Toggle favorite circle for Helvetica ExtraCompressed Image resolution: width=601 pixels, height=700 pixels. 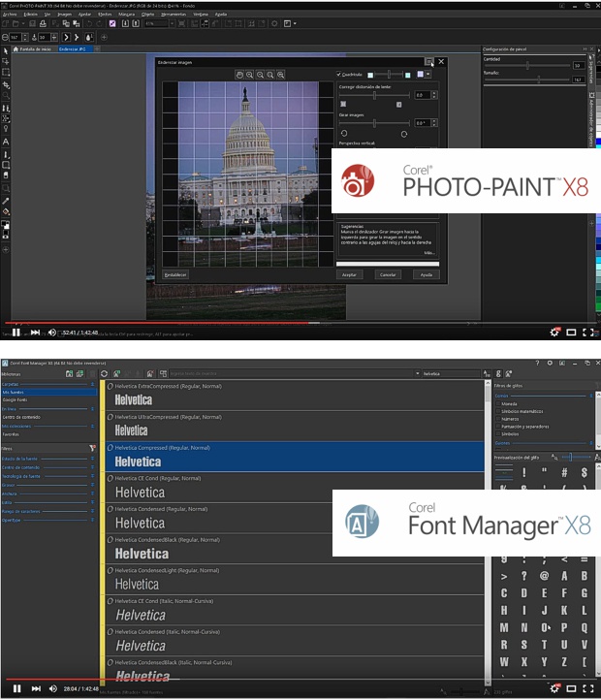pyautogui.click(x=111, y=386)
